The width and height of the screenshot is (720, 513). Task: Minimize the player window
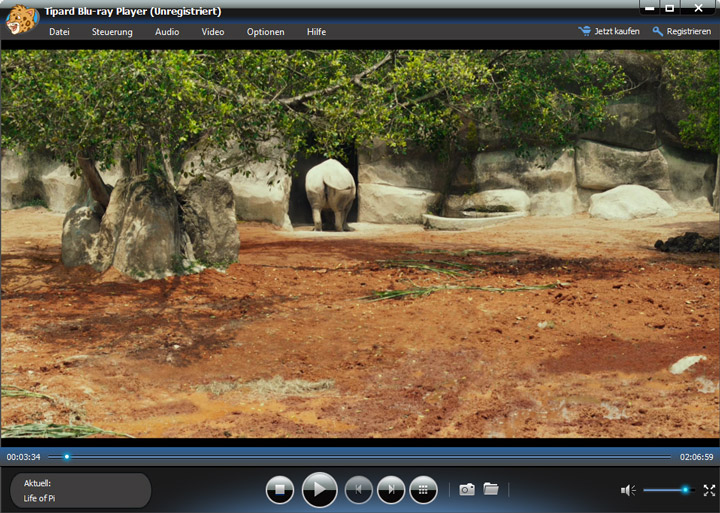point(650,8)
